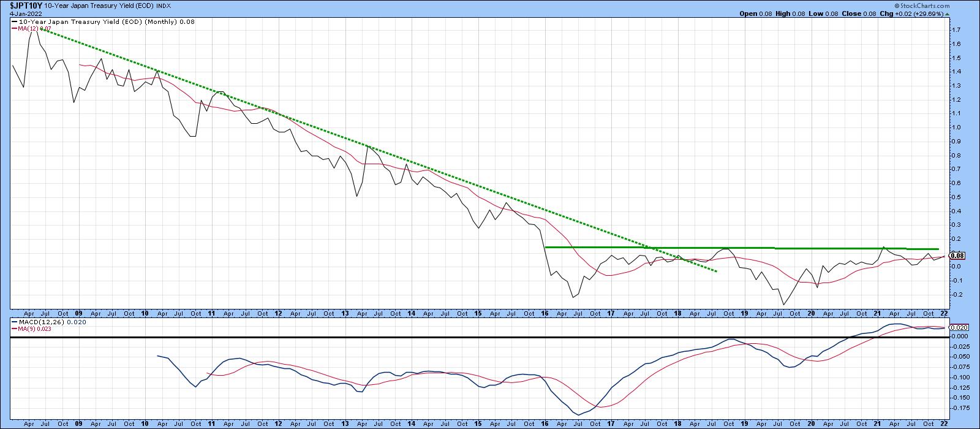Click the 0.020 MACD value flag on right axis

tap(959, 327)
